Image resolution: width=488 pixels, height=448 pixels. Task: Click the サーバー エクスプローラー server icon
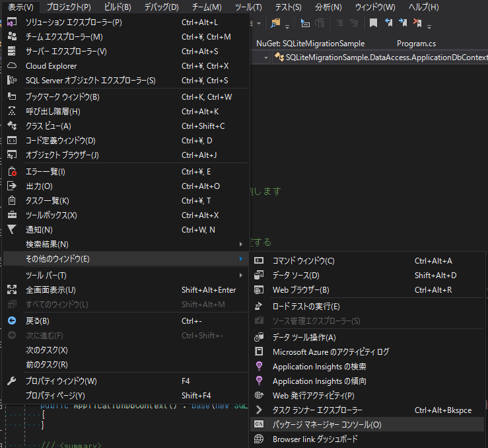pyautogui.click(x=12, y=51)
